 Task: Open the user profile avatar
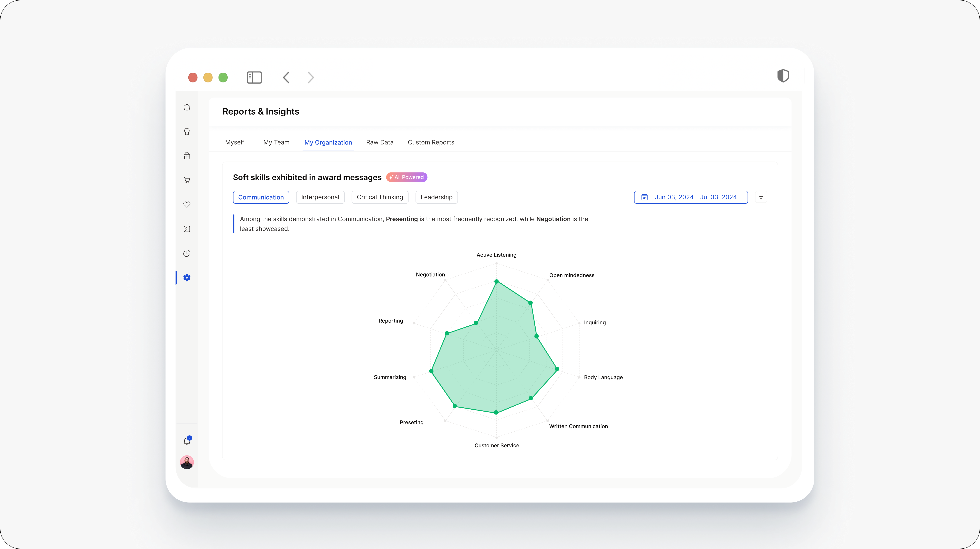[187, 462]
